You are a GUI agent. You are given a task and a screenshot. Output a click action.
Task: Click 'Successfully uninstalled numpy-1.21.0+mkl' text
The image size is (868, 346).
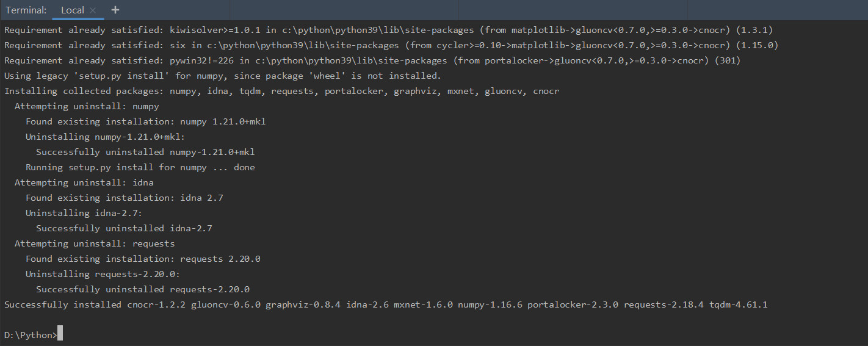[x=145, y=152]
